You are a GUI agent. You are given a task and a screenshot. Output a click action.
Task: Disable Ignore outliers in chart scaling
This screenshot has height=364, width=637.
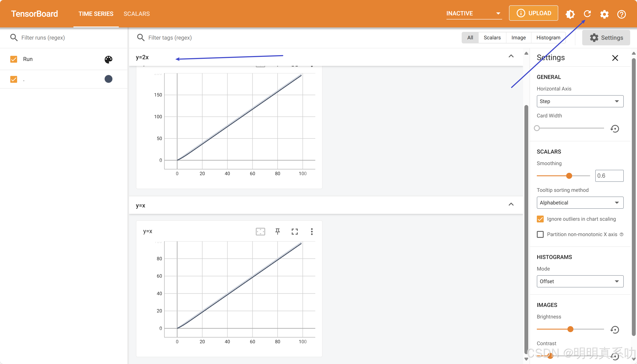540,219
